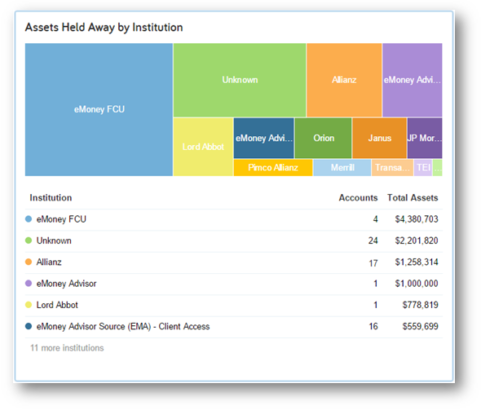Click the Transa... treemap block
481x410 pixels.
pos(392,168)
